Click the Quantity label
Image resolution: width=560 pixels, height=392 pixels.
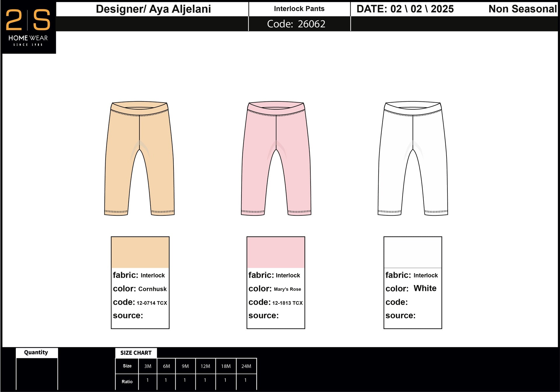tap(36, 352)
